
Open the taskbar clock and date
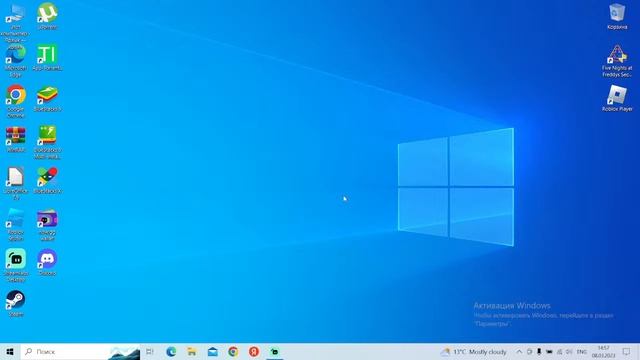[604, 351]
